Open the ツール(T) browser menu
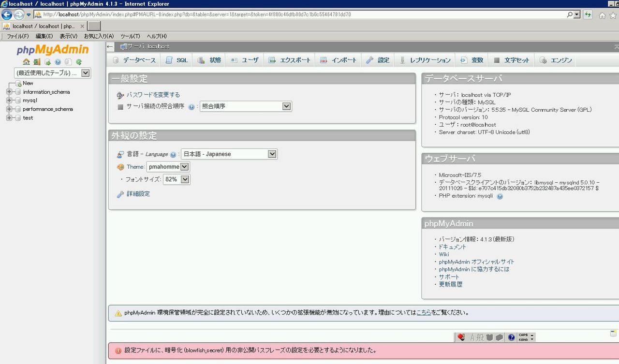The width and height of the screenshot is (619, 364). 131,36
